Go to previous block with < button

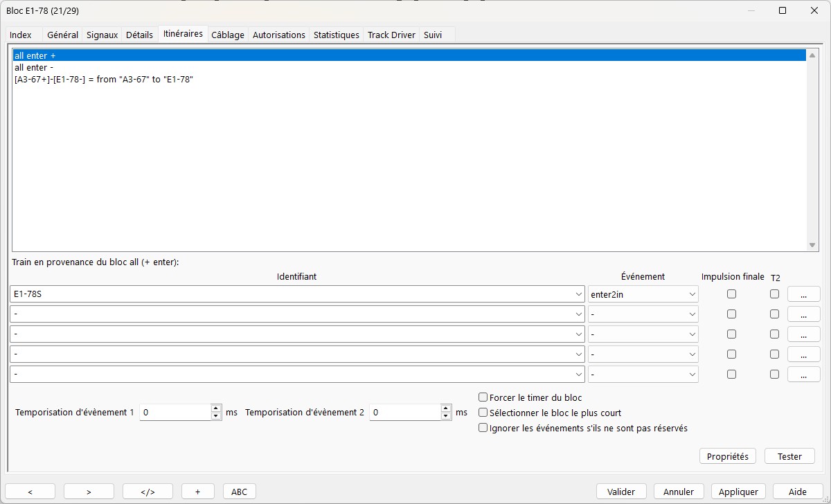pyautogui.click(x=30, y=492)
